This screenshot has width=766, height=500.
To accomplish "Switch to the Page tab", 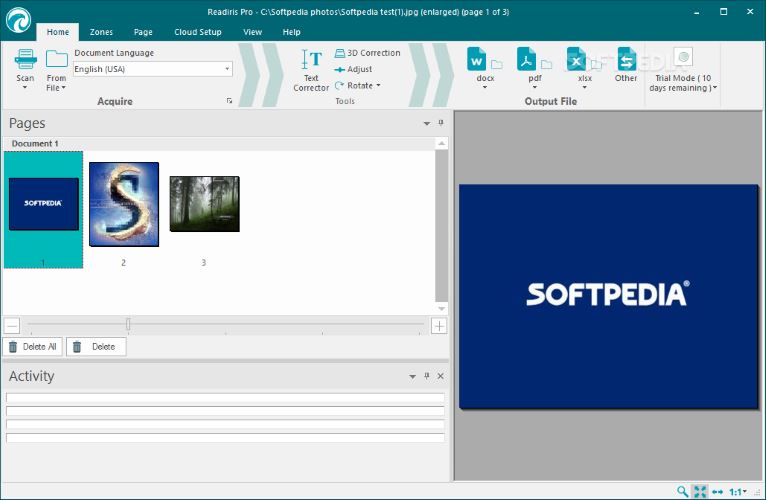I will pyautogui.click(x=143, y=32).
